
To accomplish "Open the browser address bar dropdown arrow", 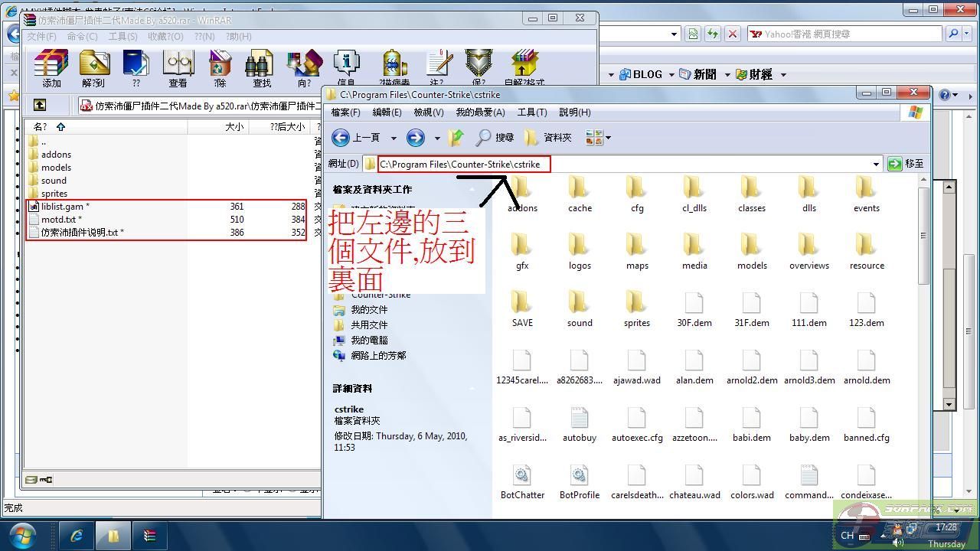I will click(x=674, y=34).
